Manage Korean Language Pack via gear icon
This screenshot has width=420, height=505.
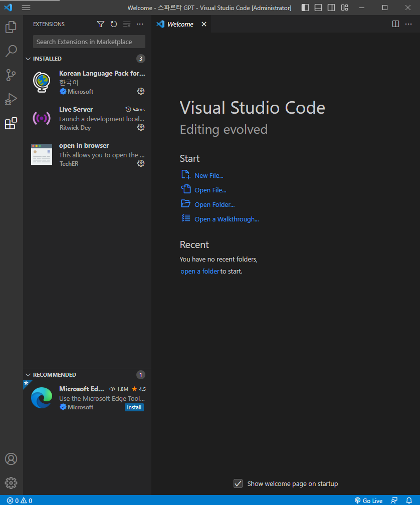pos(141,91)
